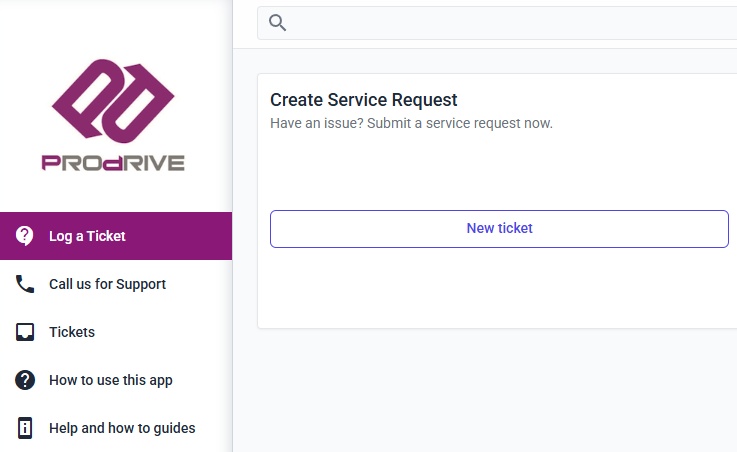Open How to use this app
The width and height of the screenshot is (737, 452).
(x=110, y=380)
